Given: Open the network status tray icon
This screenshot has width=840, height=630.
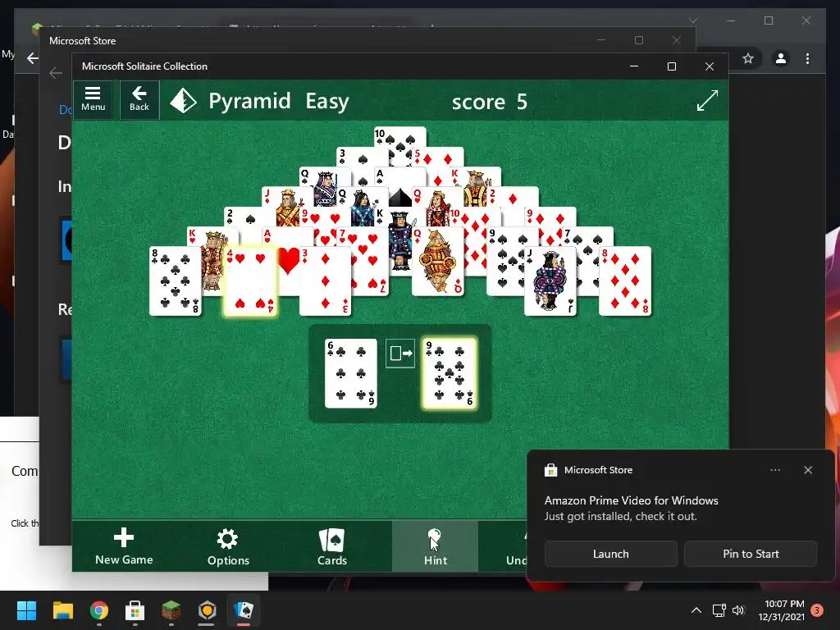Looking at the screenshot, I should 719,610.
